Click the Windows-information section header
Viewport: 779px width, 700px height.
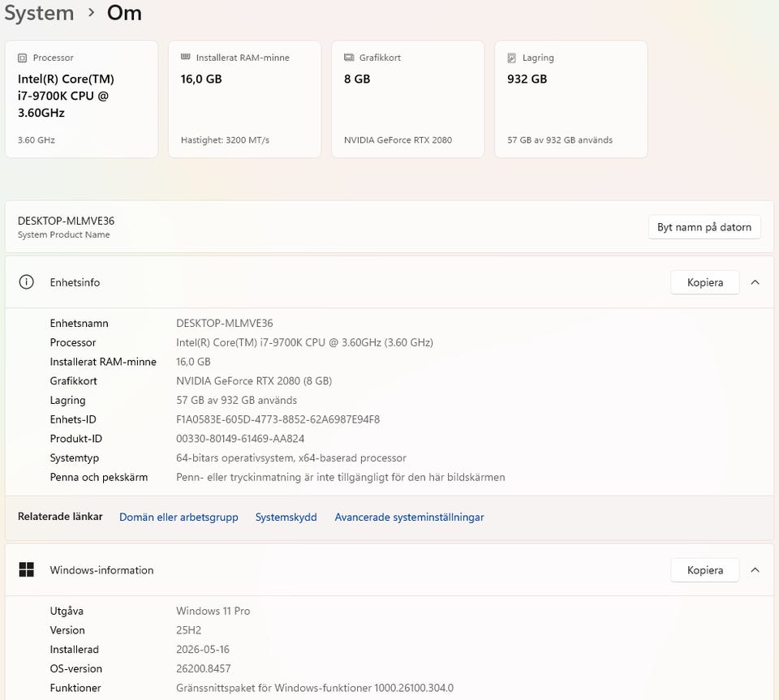click(389, 570)
